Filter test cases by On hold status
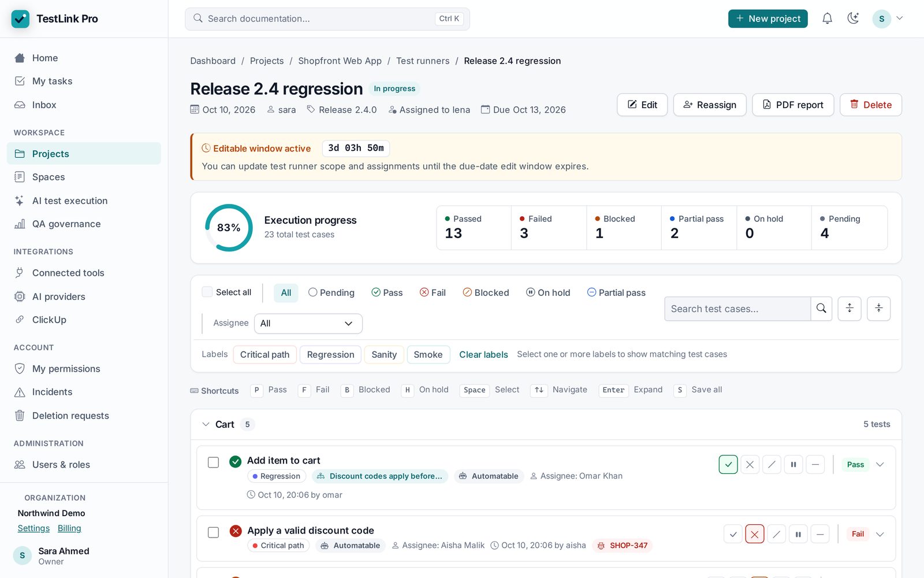This screenshot has height=578, width=924. coord(547,292)
